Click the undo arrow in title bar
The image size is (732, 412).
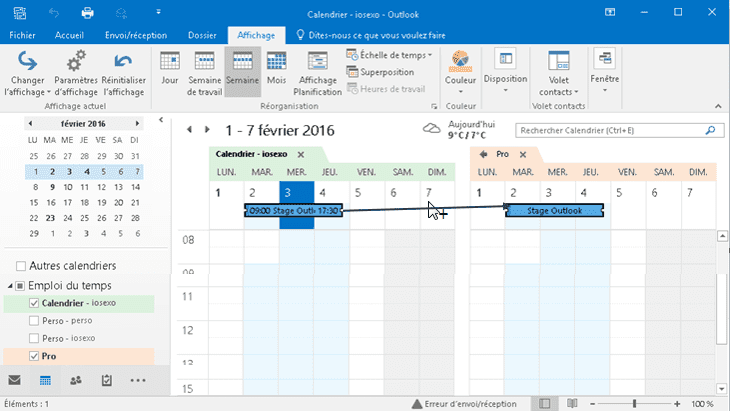click(x=54, y=13)
